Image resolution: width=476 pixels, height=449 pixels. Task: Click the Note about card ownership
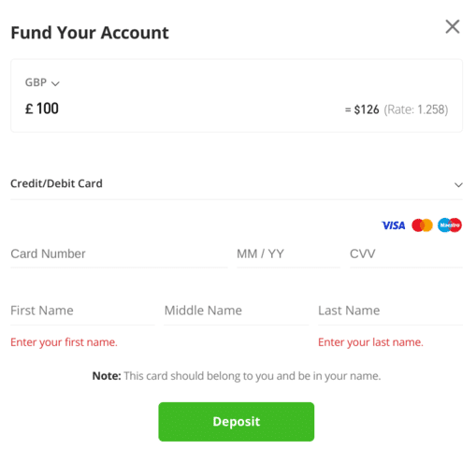tap(237, 376)
